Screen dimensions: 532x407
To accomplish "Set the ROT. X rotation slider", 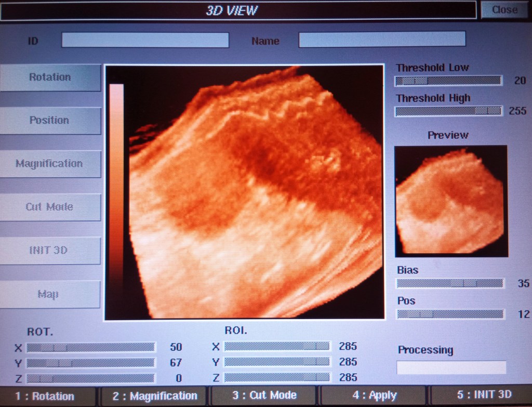I will (91, 347).
